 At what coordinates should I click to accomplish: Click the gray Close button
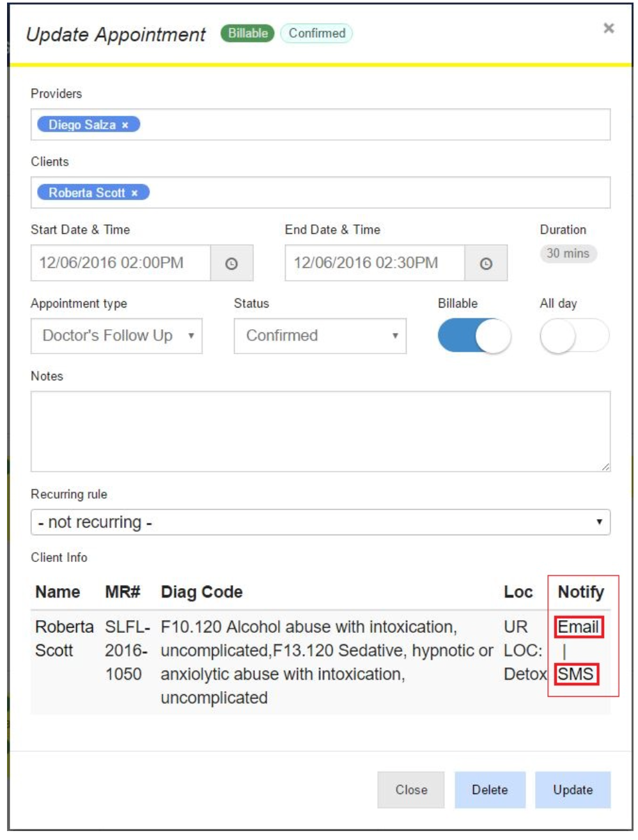[410, 789]
